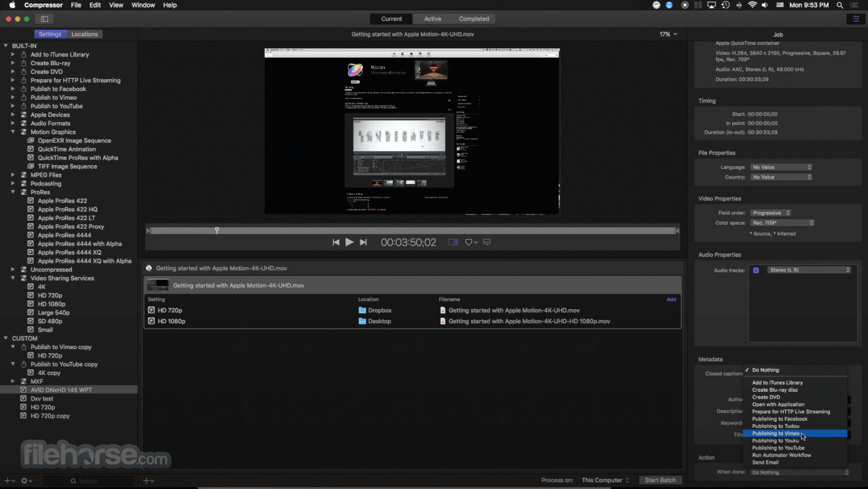868x489 pixels.
Task: Click the Apple Devices group icon
Action: pos(24,115)
